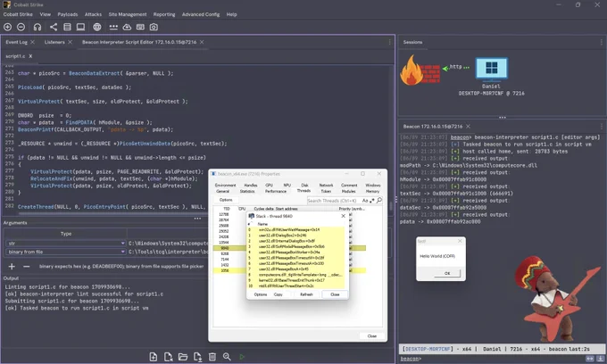Click Close in Stack thread dialog
This screenshot has height=364, width=607.
coord(335,294)
